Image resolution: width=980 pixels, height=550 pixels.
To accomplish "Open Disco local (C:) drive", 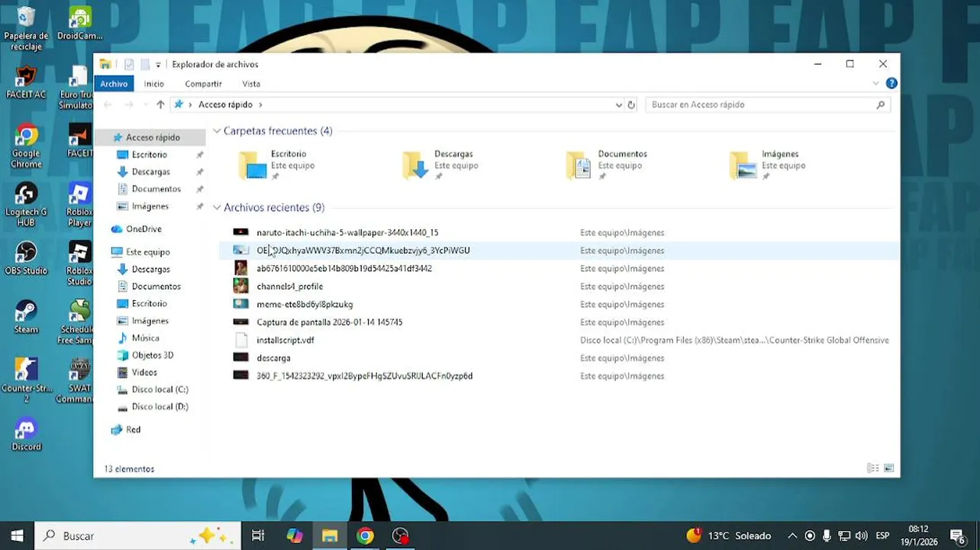I will coord(160,390).
